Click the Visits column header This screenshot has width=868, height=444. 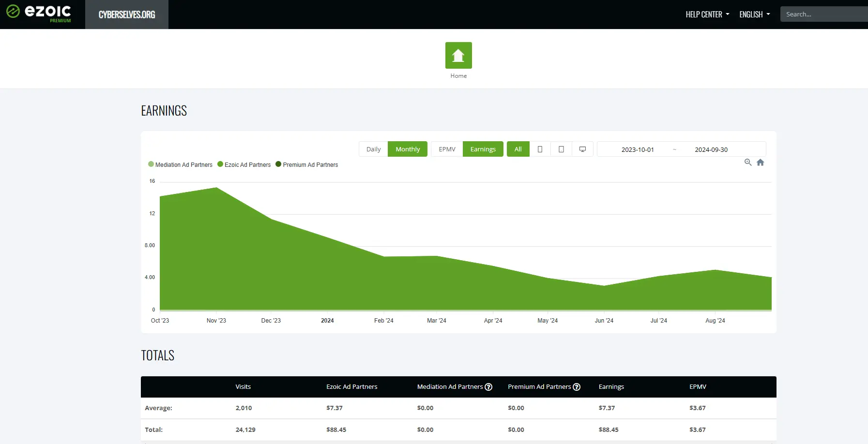pos(243,387)
